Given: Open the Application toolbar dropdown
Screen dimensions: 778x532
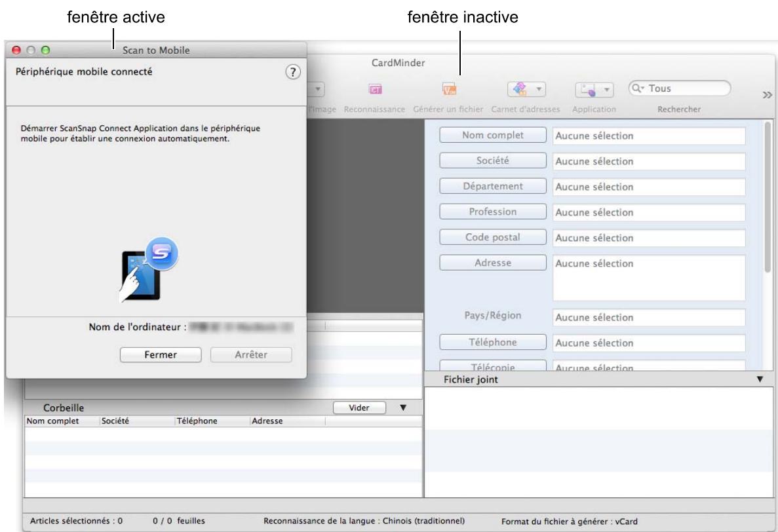Looking at the screenshot, I should pos(594,88).
